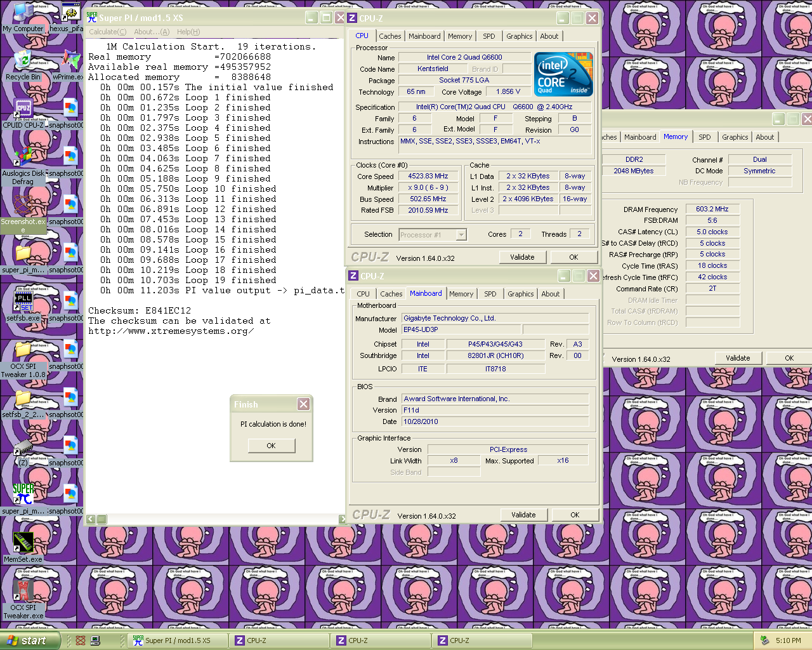The image size is (812, 650).
Task: Click the system tray icon beside the clock
Action: [x=765, y=640]
